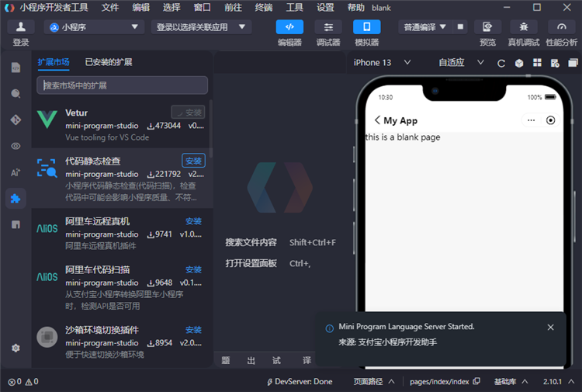Switch to the 已安装的扩展 tab
The image size is (582, 392).
click(x=109, y=61)
